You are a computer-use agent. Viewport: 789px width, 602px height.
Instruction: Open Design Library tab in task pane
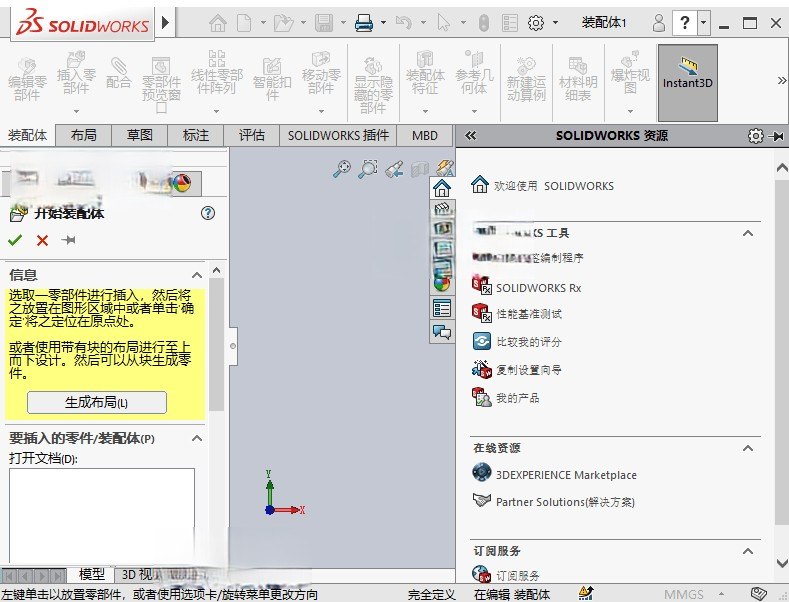coord(442,208)
